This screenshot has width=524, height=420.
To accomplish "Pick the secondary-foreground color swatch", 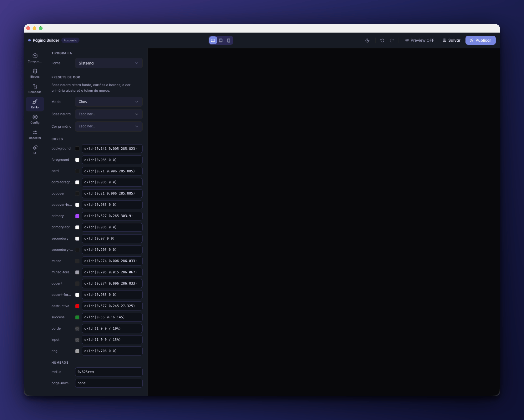I will coord(77,250).
